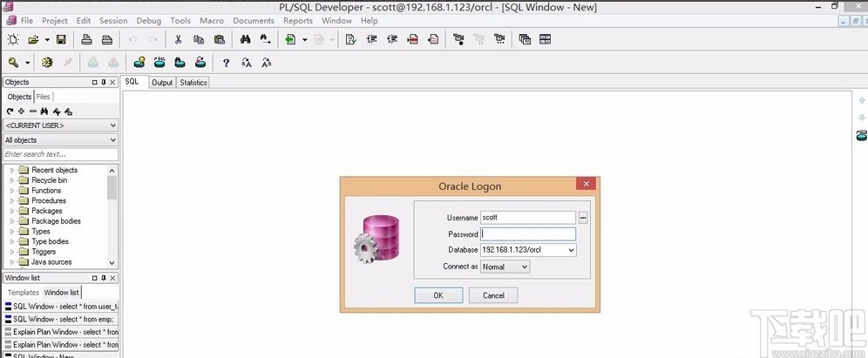Screen dimensions: 868x358
Task: Click the Tile windows icon
Action: pos(545,39)
